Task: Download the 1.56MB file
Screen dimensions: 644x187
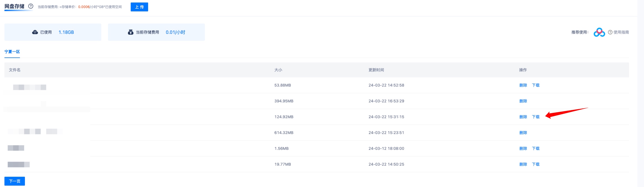Action: coord(536,148)
